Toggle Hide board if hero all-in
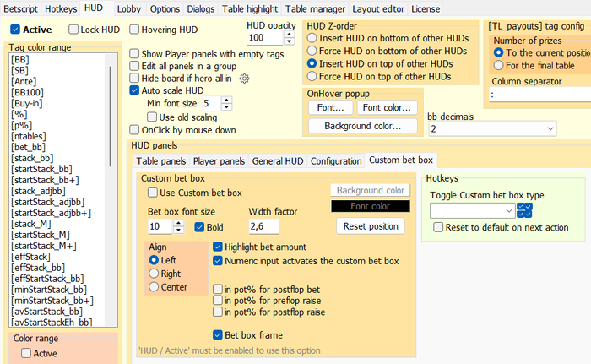This screenshot has width=591, height=364. pyautogui.click(x=134, y=78)
